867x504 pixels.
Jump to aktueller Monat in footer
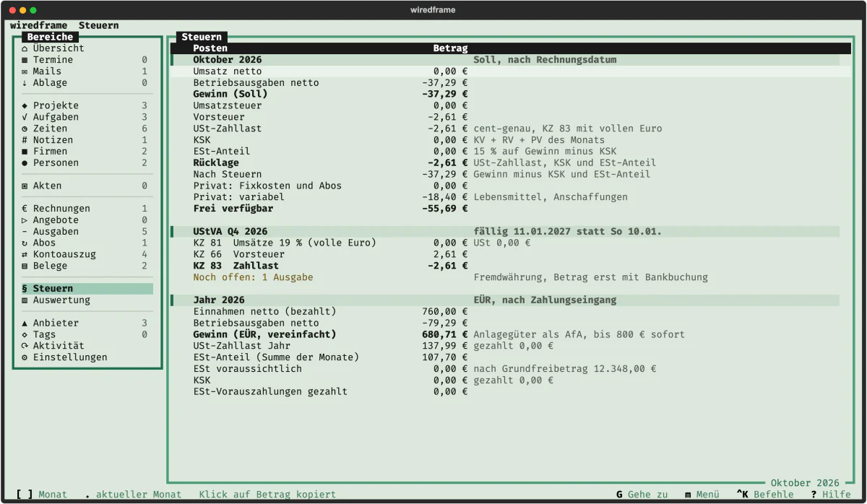(x=133, y=495)
